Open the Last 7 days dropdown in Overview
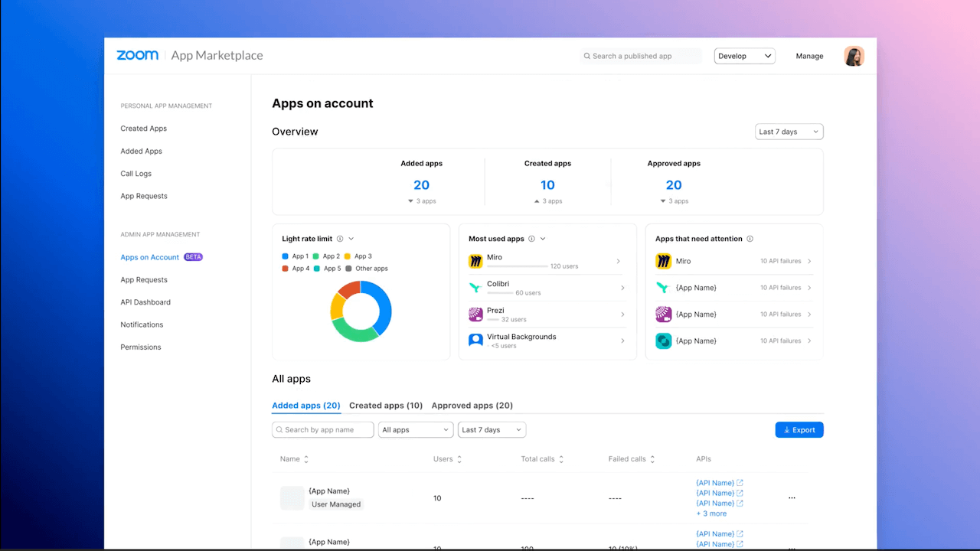Screen dimensions: 980x551 coord(789,131)
